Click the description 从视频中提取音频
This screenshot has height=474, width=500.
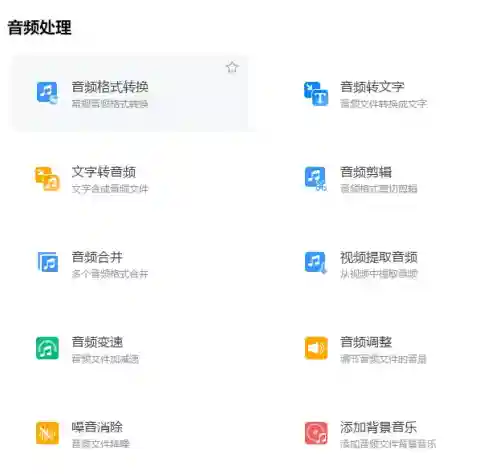pyautogui.click(x=379, y=274)
